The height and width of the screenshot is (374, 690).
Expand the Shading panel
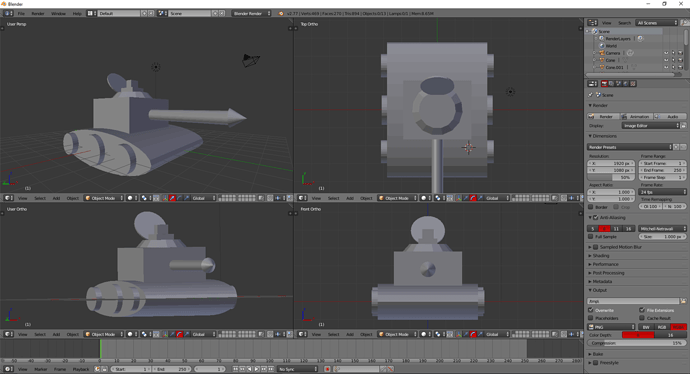[600, 256]
